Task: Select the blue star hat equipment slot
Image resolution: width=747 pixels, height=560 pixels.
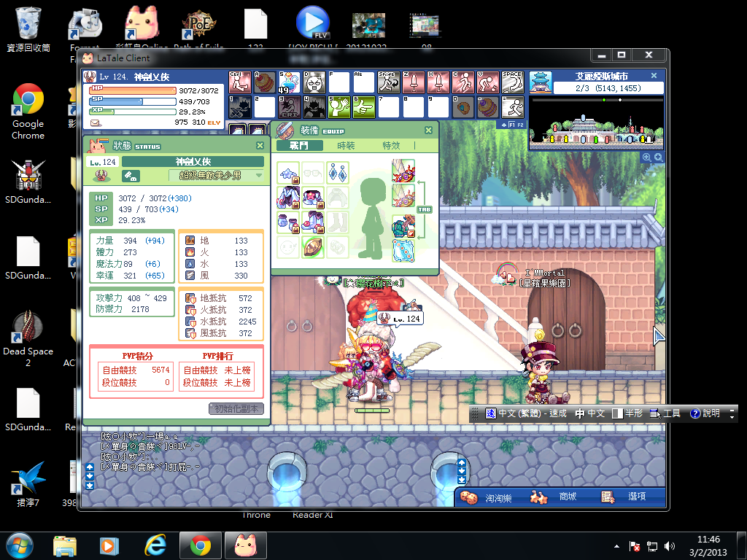Action: click(288, 173)
